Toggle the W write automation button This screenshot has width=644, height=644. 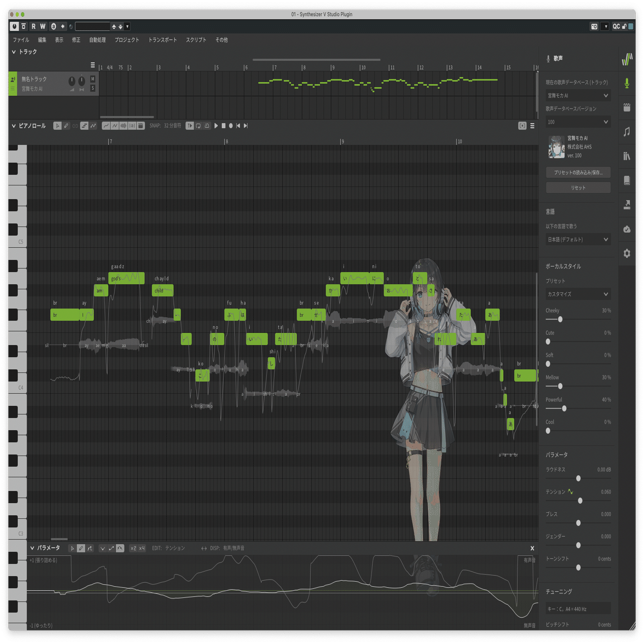[43, 26]
